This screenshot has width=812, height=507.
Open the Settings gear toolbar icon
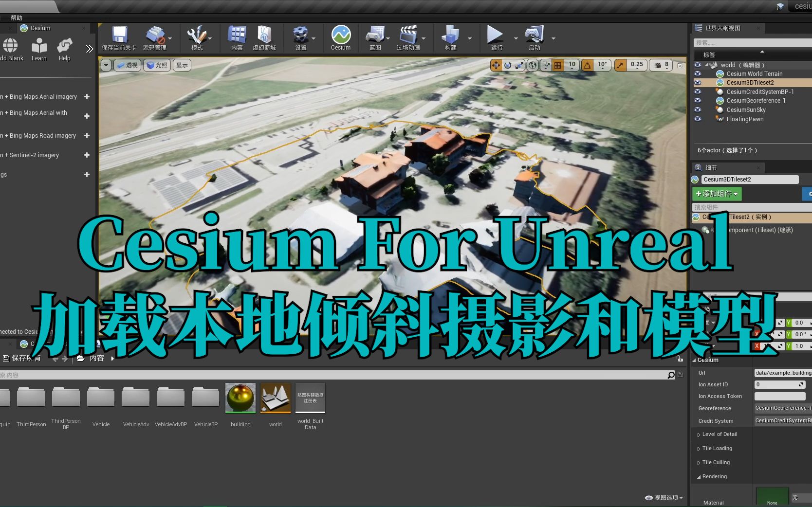300,35
